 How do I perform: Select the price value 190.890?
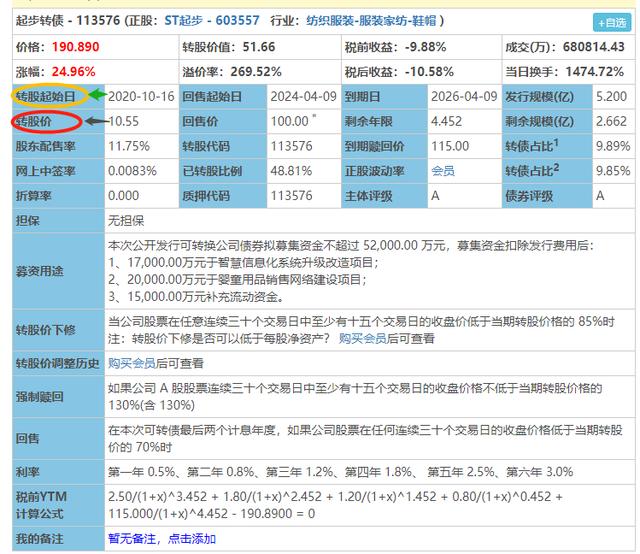[76, 47]
